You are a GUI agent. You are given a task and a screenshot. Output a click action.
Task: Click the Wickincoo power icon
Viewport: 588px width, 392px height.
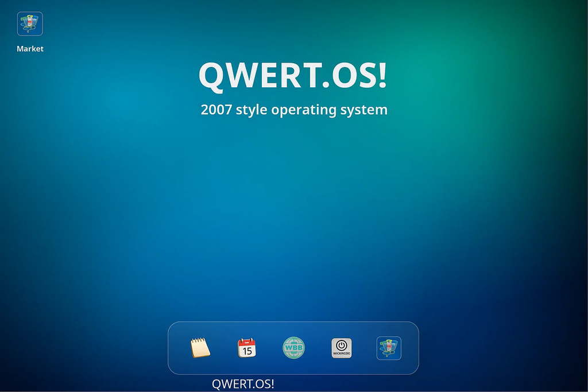(x=342, y=348)
